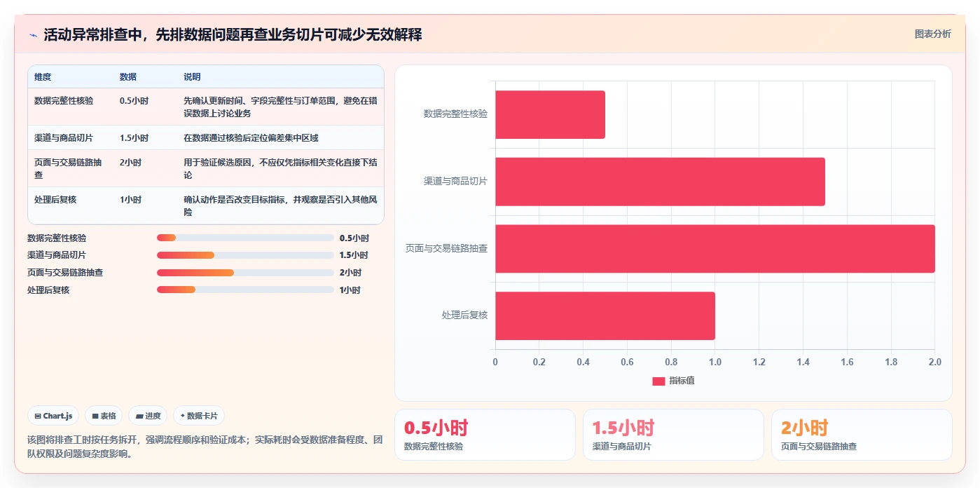Image resolution: width=980 pixels, height=488 pixels.
Task: Click the 维度 column header
Action: (43, 77)
